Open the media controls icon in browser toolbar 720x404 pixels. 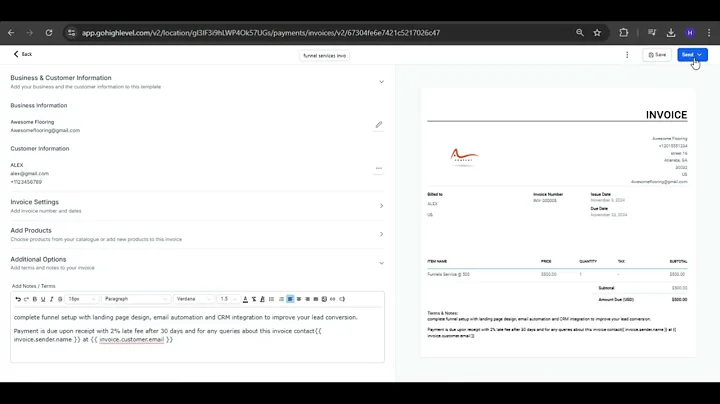coord(652,33)
